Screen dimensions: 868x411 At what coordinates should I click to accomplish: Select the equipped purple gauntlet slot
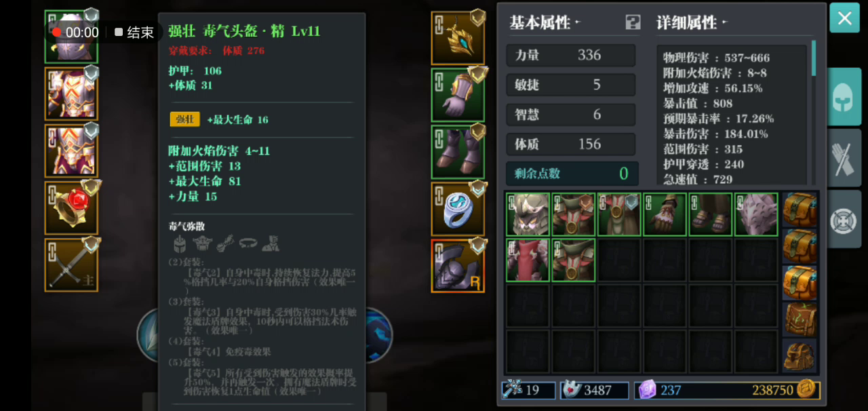click(458, 95)
